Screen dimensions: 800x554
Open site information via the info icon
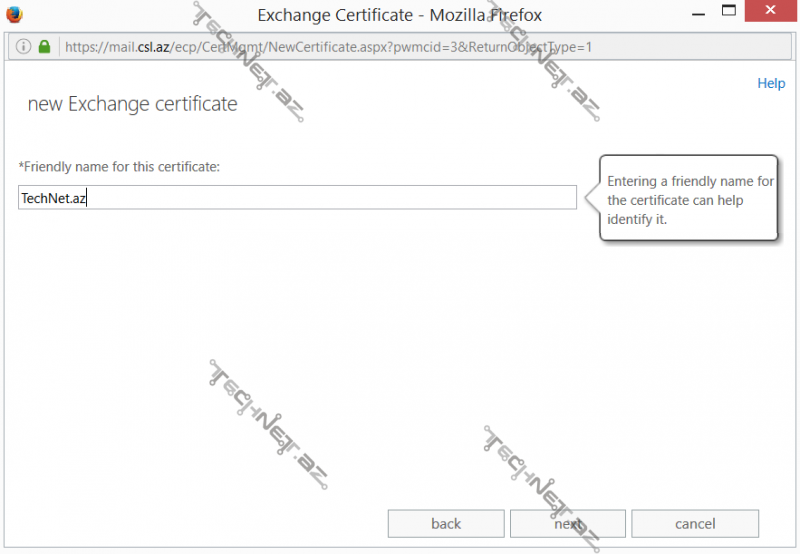[24, 47]
